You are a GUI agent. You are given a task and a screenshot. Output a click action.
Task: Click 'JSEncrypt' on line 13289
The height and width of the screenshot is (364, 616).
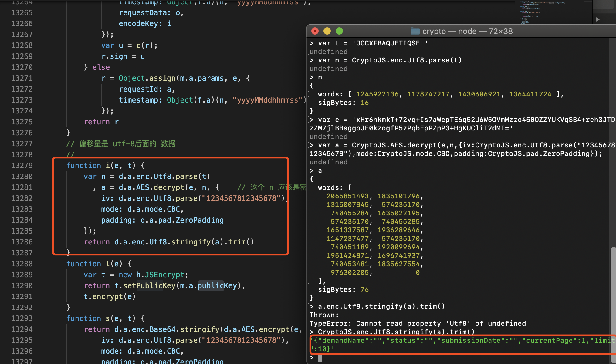tap(164, 275)
